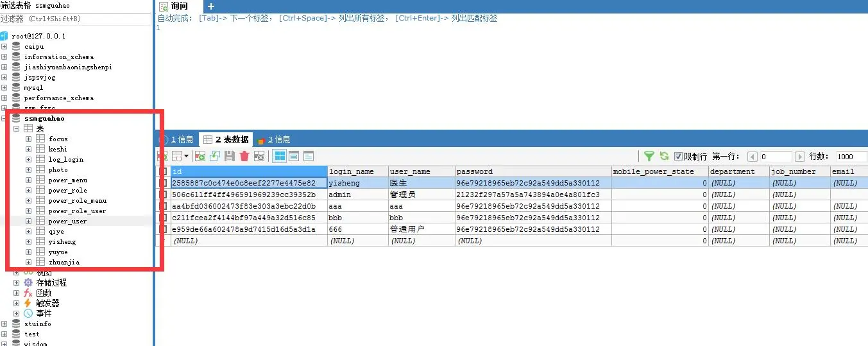Viewport: 868px width, 346px height.
Task: Switch to grid view mode icon
Action: coord(280,156)
